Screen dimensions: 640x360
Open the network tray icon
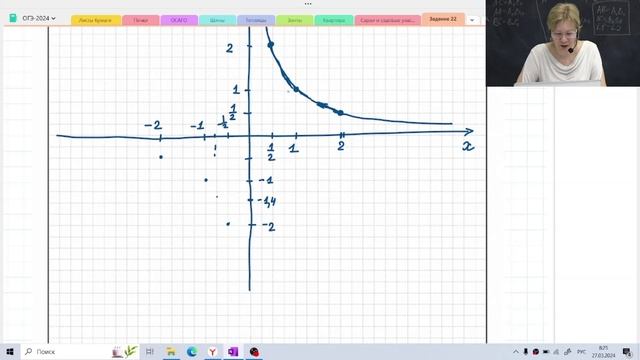click(556, 351)
